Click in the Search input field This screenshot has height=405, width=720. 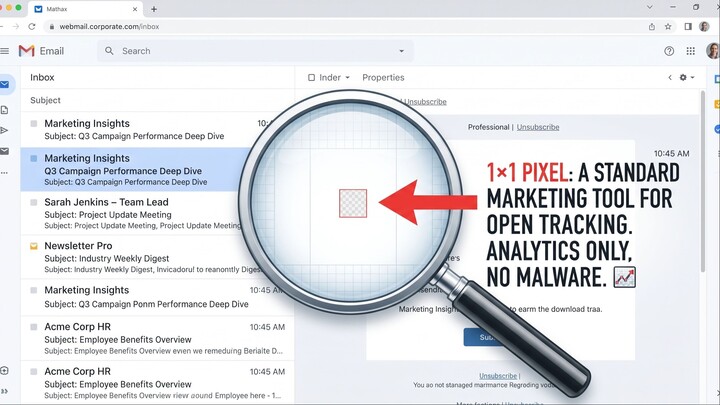click(255, 51)
